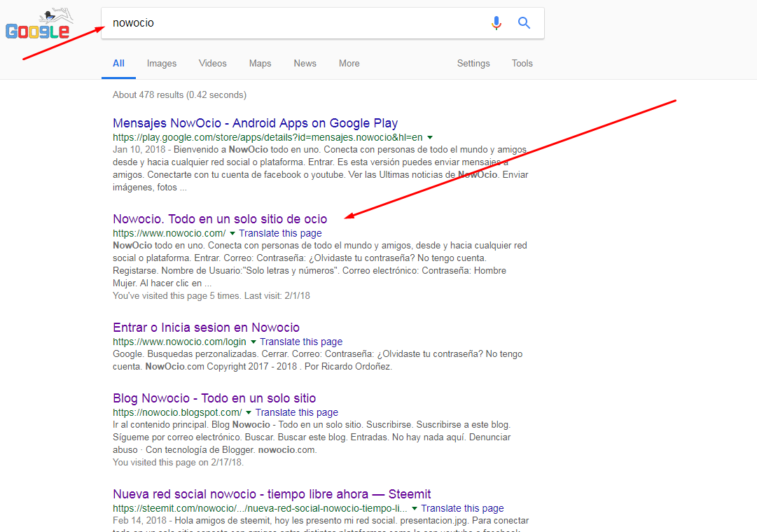Click Translate this page for the blogspot result

click(297, 412)
